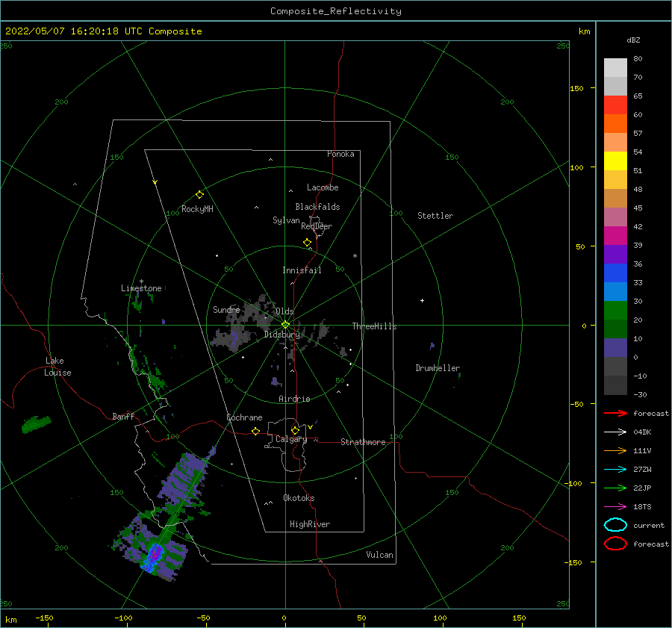This screenshot has width=672, height=628.
Task: Click the red forecast ellipse icon
Action: click(x=615, y=544)
